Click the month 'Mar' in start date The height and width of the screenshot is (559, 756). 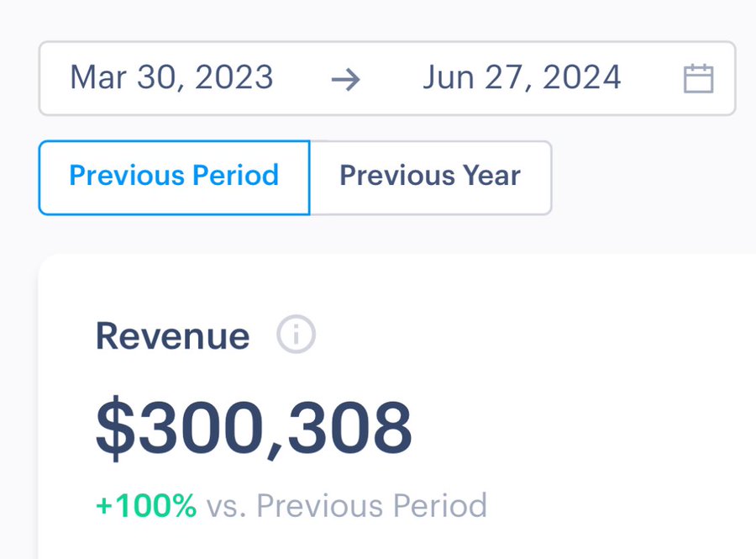pos(98,78)
